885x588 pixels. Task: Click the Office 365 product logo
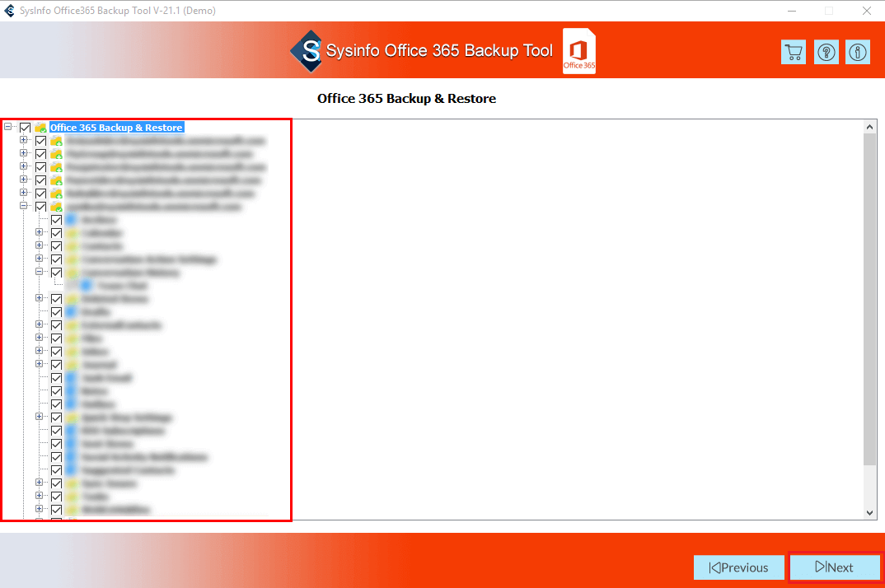tap(579, 51)
